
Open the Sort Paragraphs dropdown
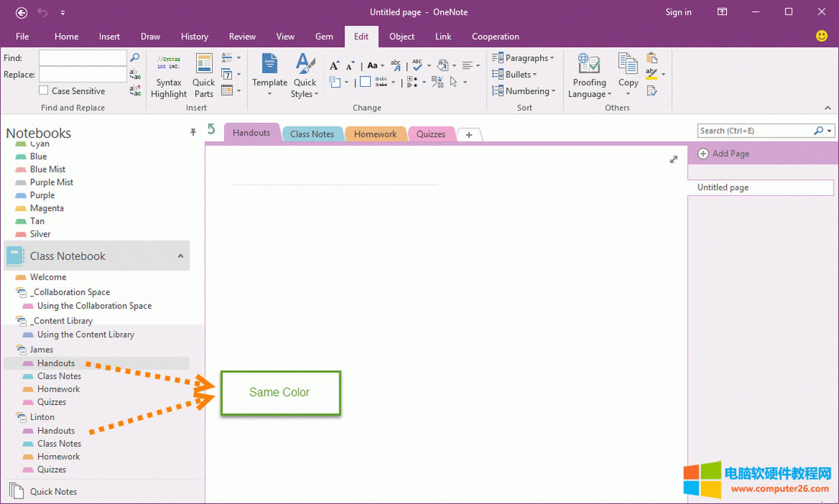click(523, 58)
